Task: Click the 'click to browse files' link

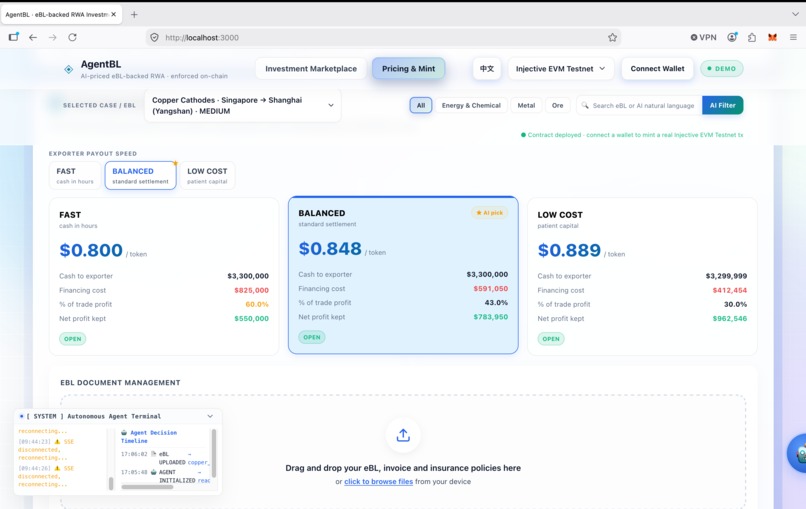Action: pos(378,482)
